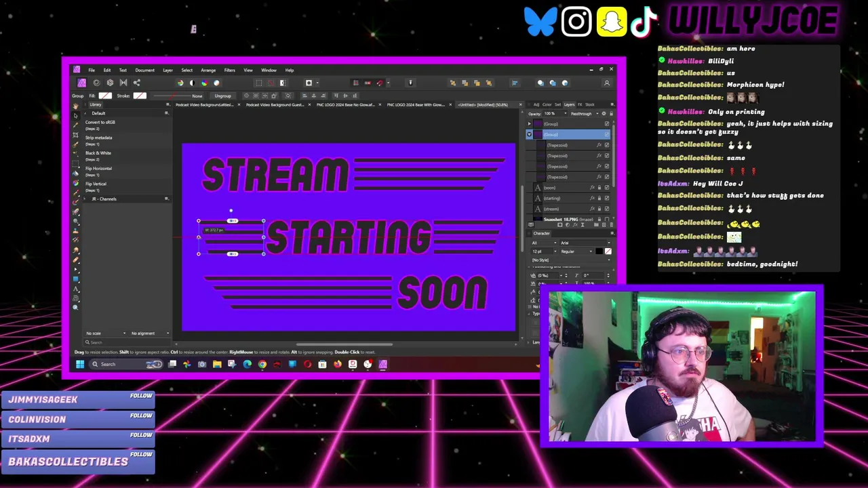868x488 pixels.
Task: Hide the (stream) text layer
Action: (607, 209)
